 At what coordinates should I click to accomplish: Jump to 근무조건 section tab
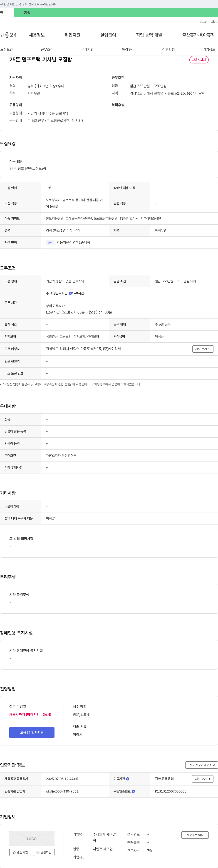click(47, 50)
